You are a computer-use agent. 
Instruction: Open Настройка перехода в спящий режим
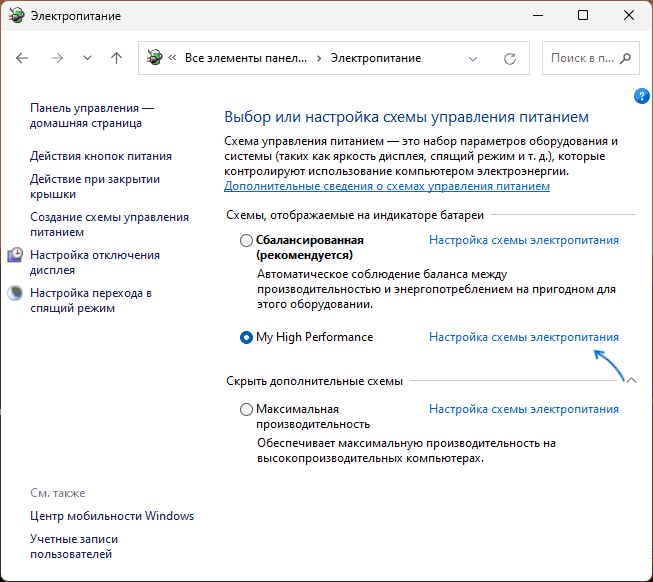[x=91, y=301]
